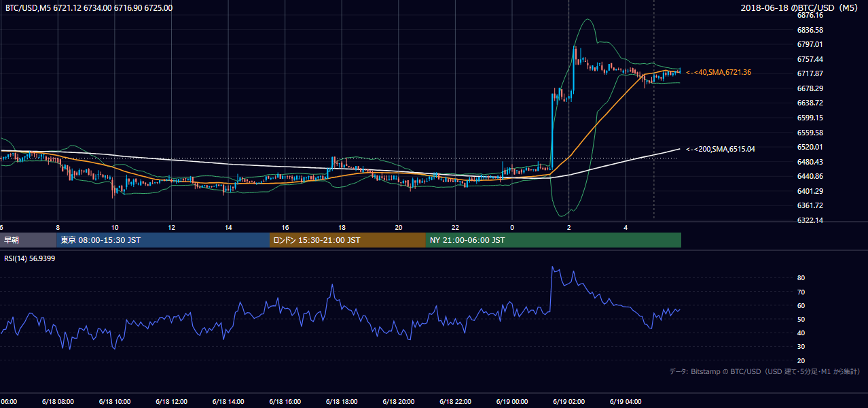868x408 pixels.
Task: Click price axis value 6322.14
Action: click(x=810, y=220)
